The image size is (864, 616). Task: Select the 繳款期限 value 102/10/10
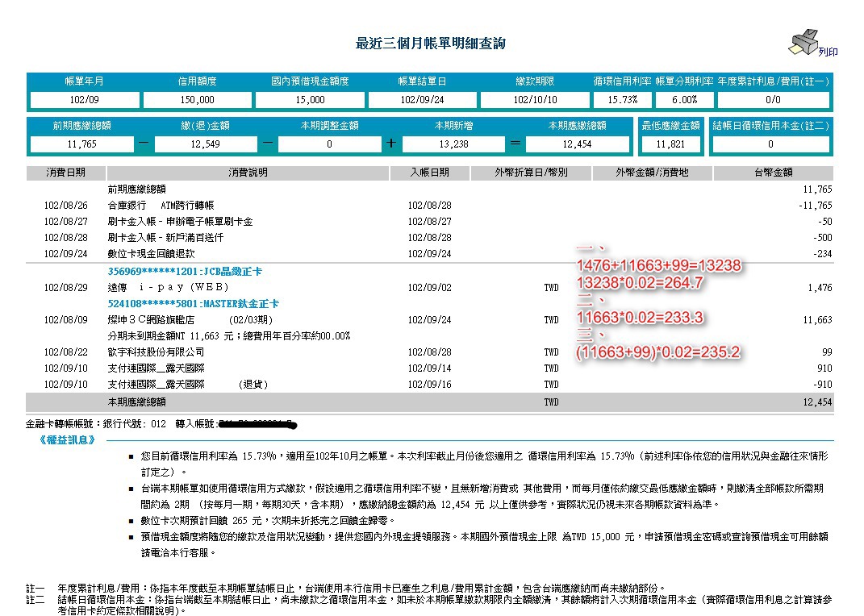pyautogui.click(x=535, y=100)
